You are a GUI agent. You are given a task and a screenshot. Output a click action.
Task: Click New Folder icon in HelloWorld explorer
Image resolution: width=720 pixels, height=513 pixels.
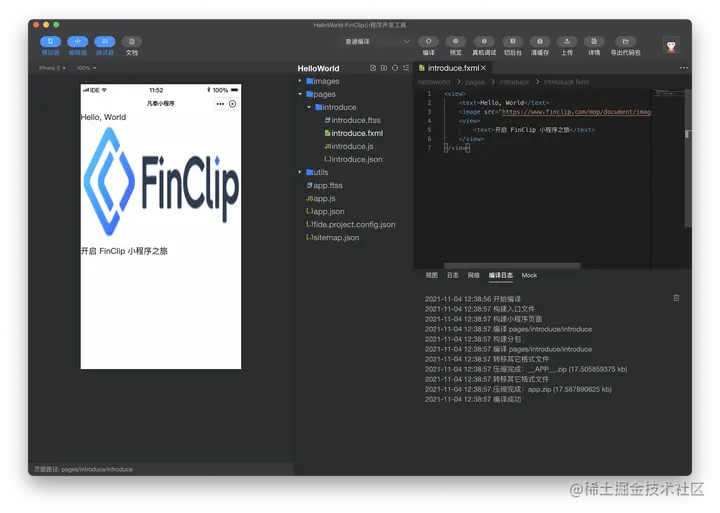tap(384, 68)
